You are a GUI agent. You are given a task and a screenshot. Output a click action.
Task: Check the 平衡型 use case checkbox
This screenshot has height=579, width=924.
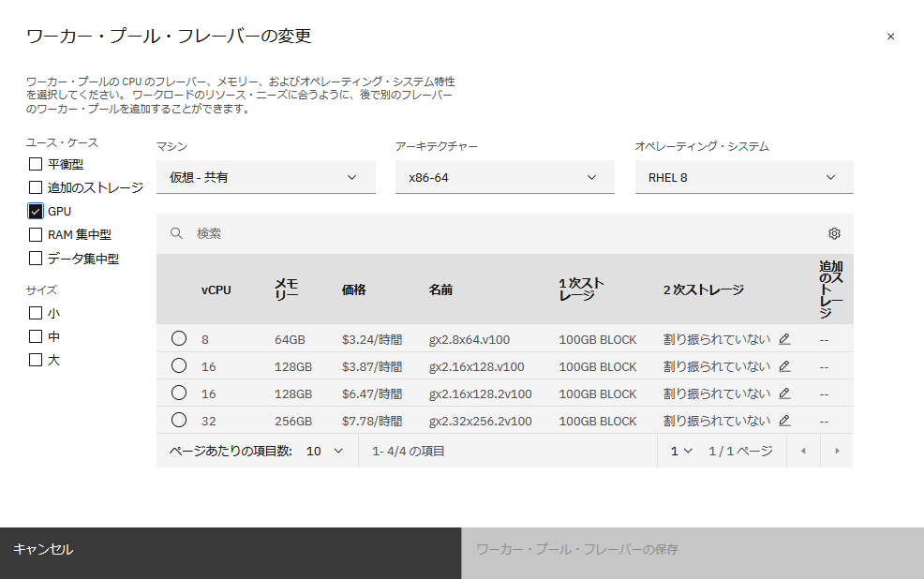(36, 164)
